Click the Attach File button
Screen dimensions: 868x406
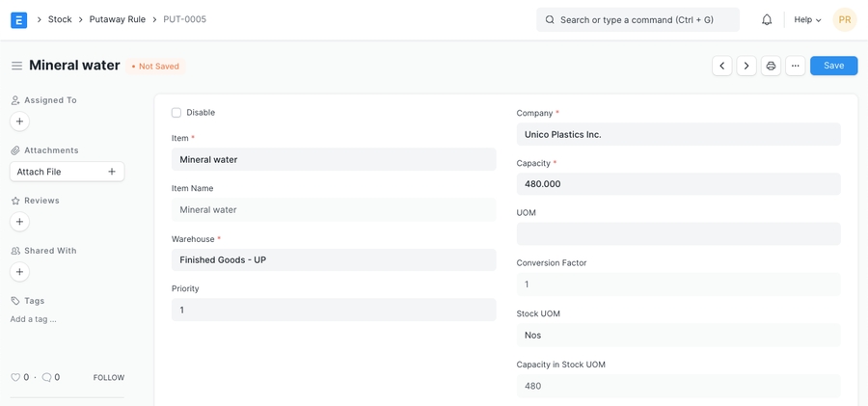pyautogui.click(x=67, y=172)
